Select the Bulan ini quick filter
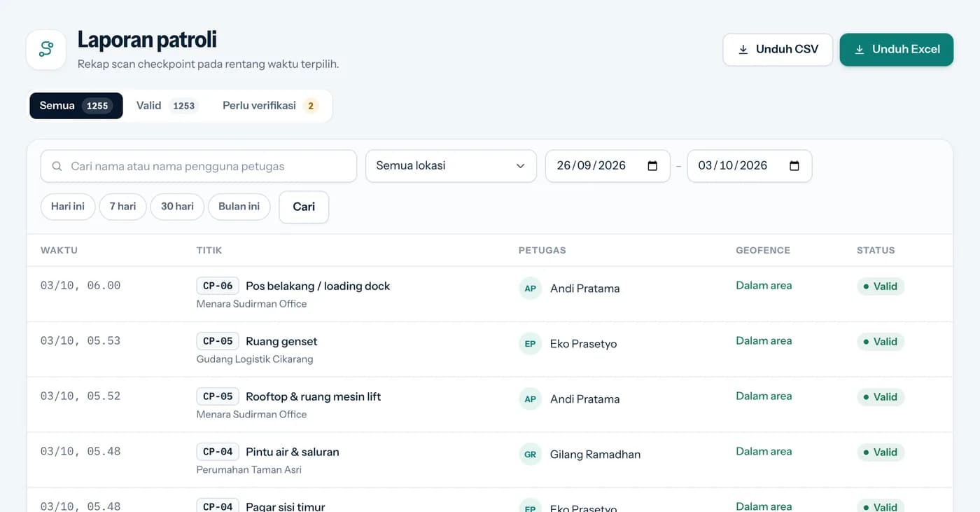This screenshot has height=512, width=980. coord(239,207)
